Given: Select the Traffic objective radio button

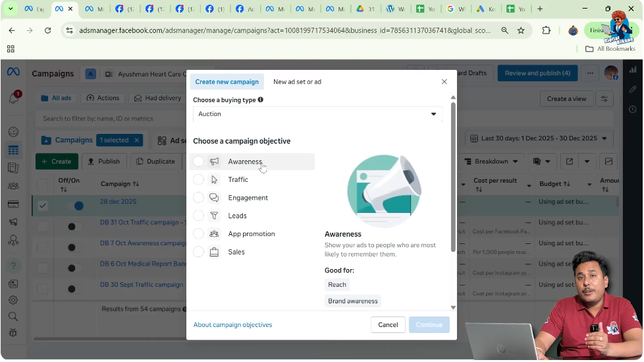Looking at the screenshot, I should coord(199,179).
